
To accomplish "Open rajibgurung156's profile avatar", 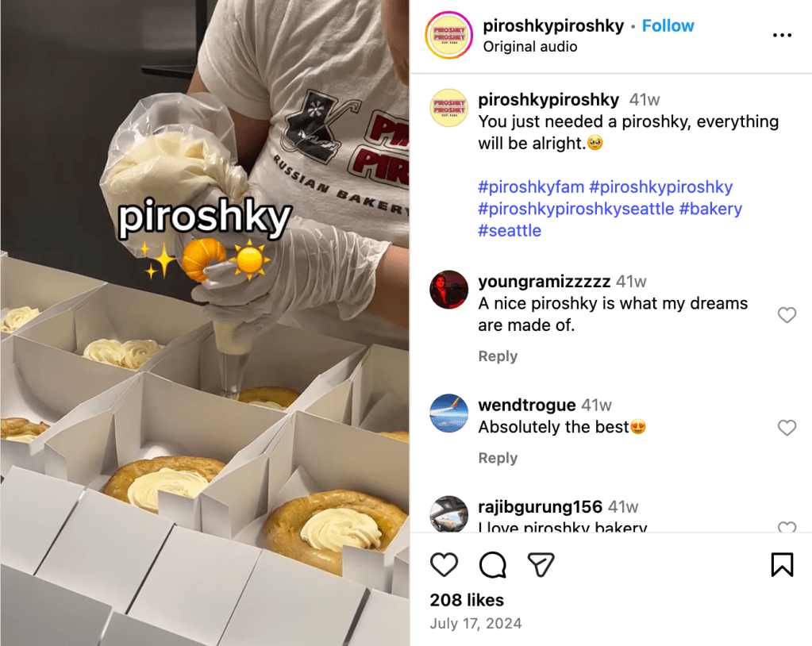I will 449,513.
